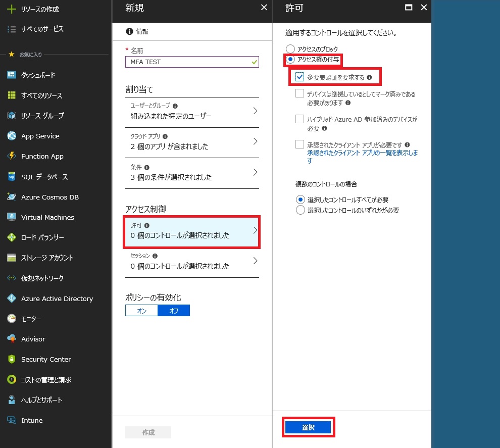Click the Azure Cosmos DB icon
Screen dimensions: 500x448
[x=12, y=197]
